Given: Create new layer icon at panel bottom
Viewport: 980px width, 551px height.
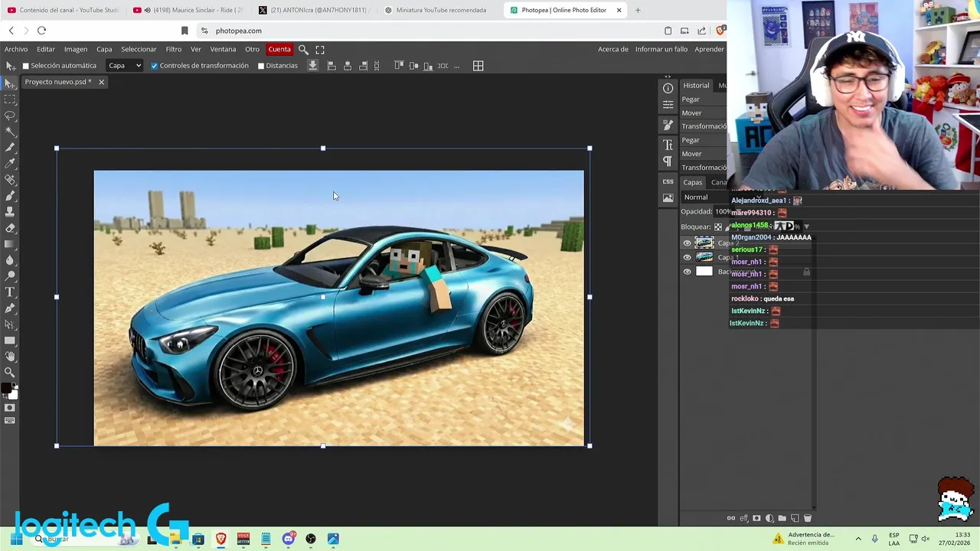Looking at the screenshot, I should click(x=795, y=518).
